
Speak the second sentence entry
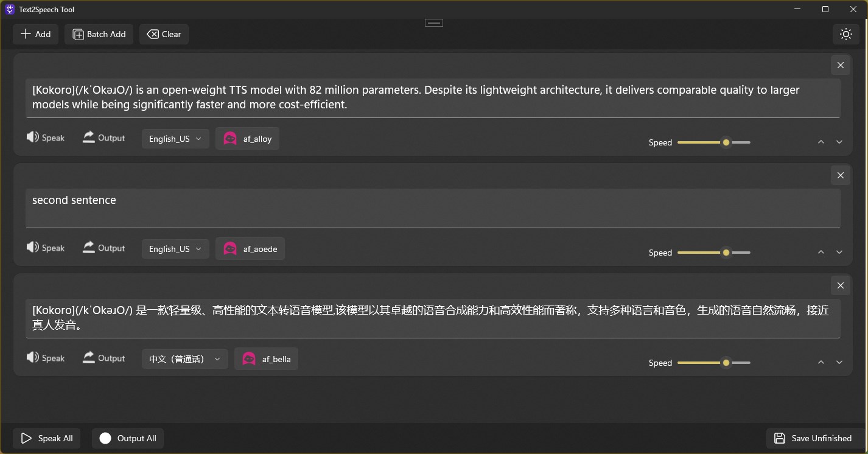[46, 248]
